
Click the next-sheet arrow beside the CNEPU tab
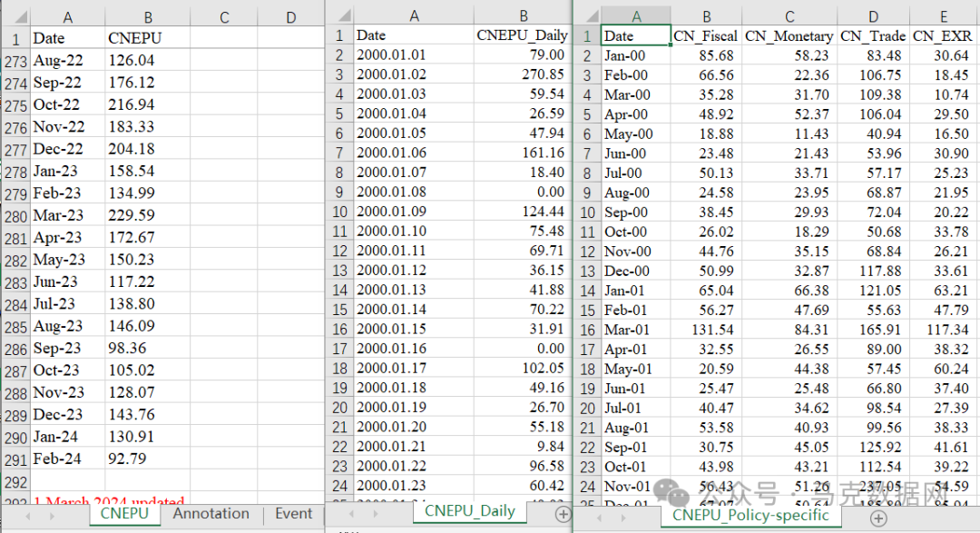52,516
